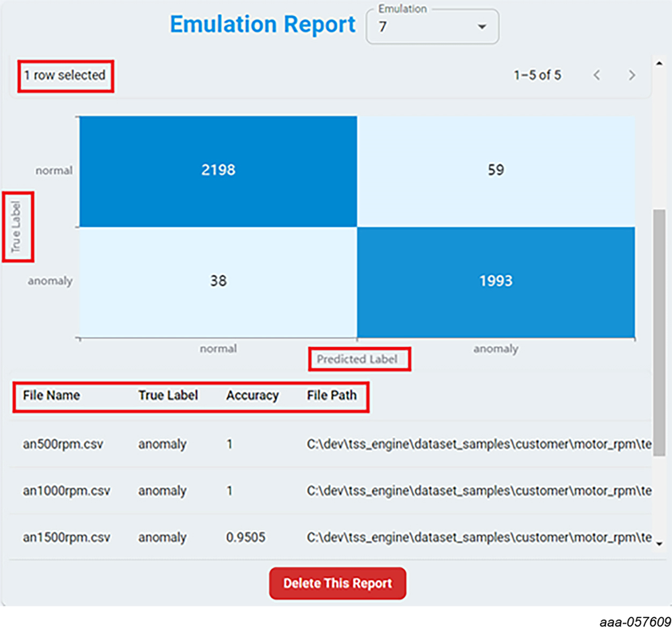Screen dimensions: 672x629
Task: Go to the next page of results
Action: (632, 75)
